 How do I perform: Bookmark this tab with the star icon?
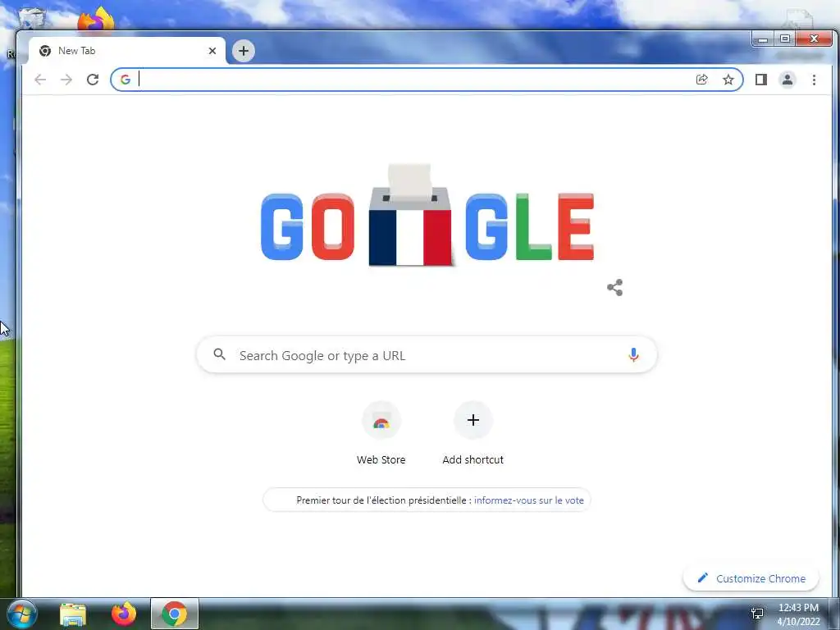point(728,80)
